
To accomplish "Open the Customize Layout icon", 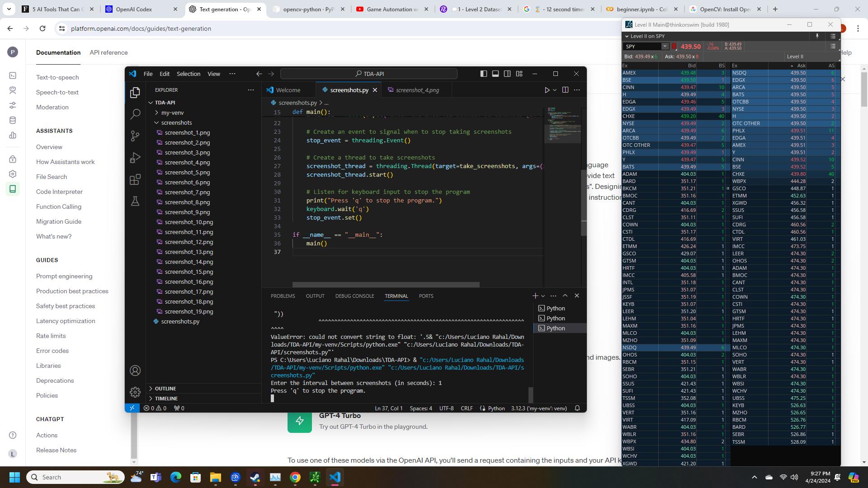I will 519,74.
